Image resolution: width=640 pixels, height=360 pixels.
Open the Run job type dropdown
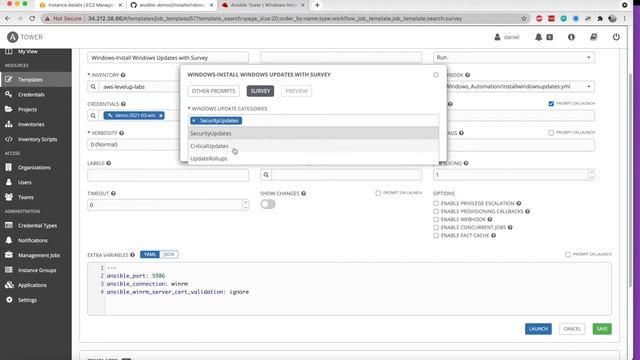(514, 58)
